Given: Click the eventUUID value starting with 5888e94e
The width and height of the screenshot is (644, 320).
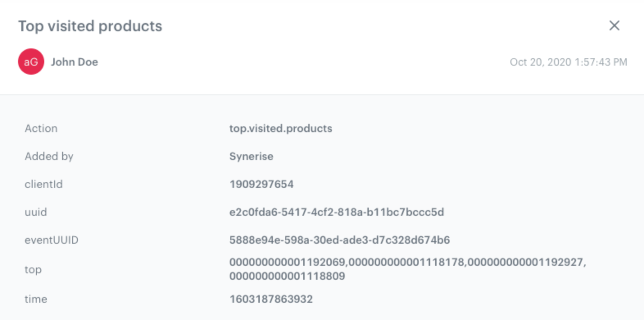Looking at the screenshot, I should [340, 240].
